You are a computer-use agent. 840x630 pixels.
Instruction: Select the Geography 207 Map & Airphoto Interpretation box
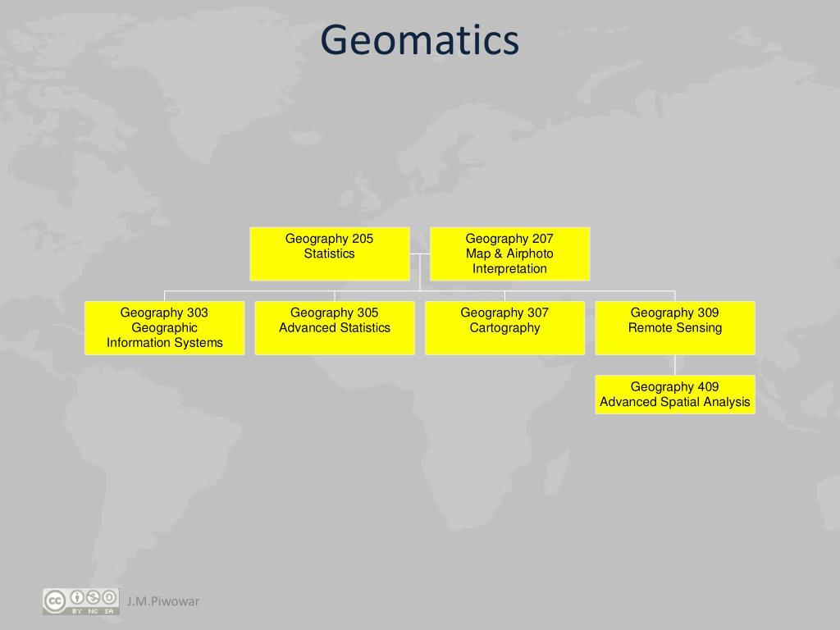click(509, 254)
